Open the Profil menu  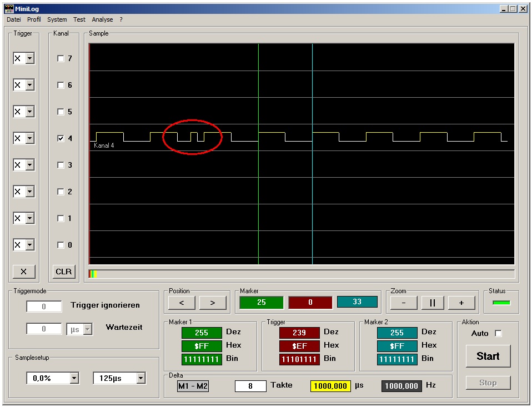[x=34, y=19]
